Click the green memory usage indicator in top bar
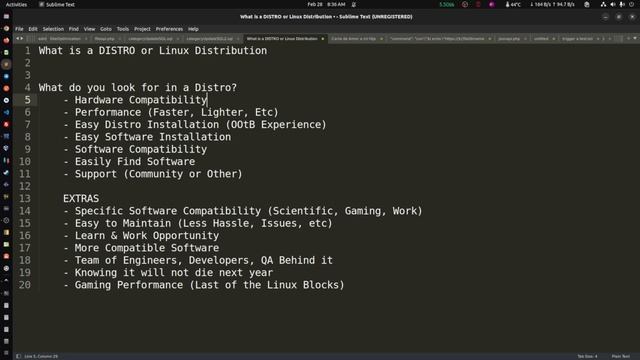Screen dimensions: 640x360 tap(447, 4)
